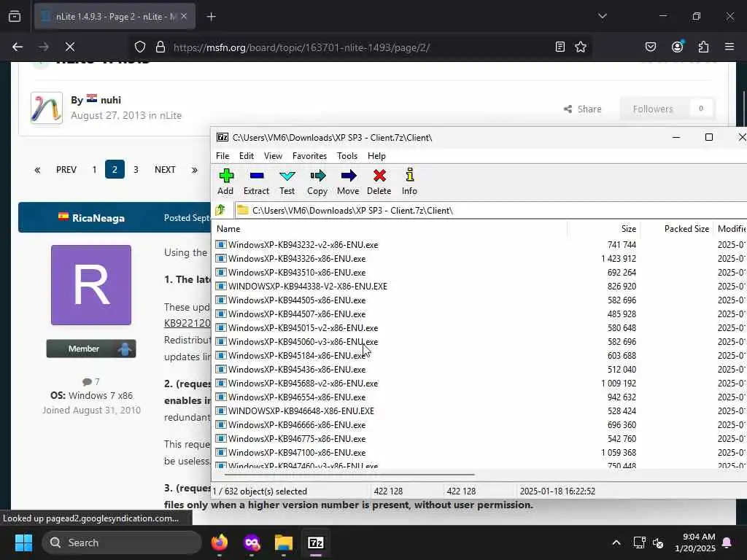Click the Windows taskbar Search box
The height and width of the screenshot is (560, 747).
click(122, 542)
